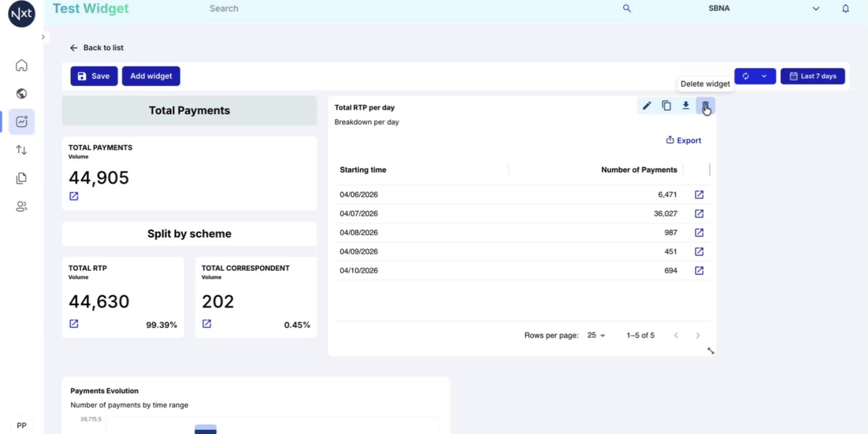Open details for the 04/07/2026 row
The image size is (868, 434).
click(x=699, y=214)
